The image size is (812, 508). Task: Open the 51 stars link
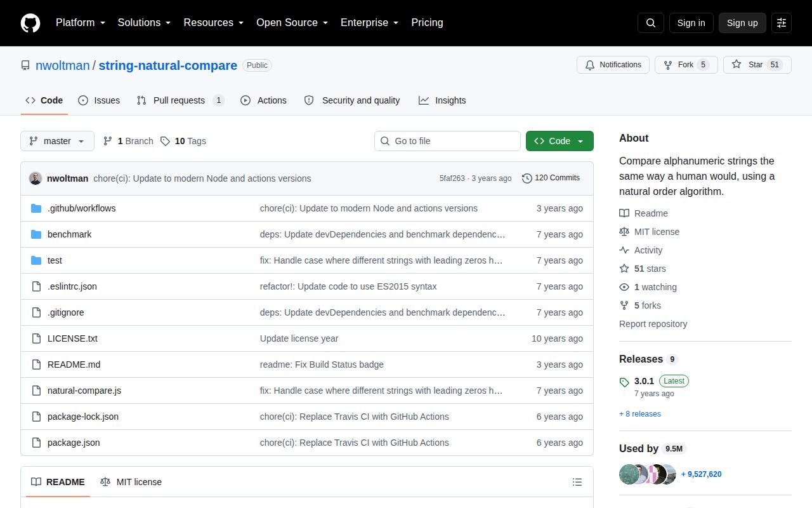click(x=643, y=269)
